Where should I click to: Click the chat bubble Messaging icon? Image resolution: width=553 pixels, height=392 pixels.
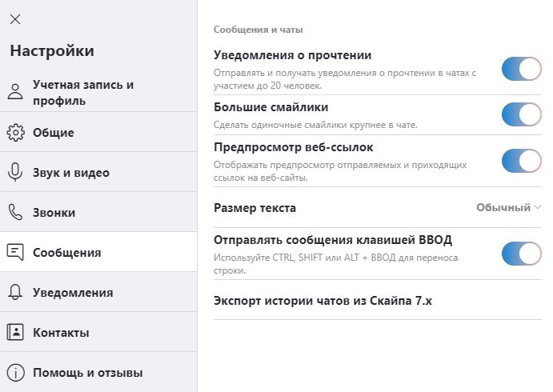pos(15,252)
